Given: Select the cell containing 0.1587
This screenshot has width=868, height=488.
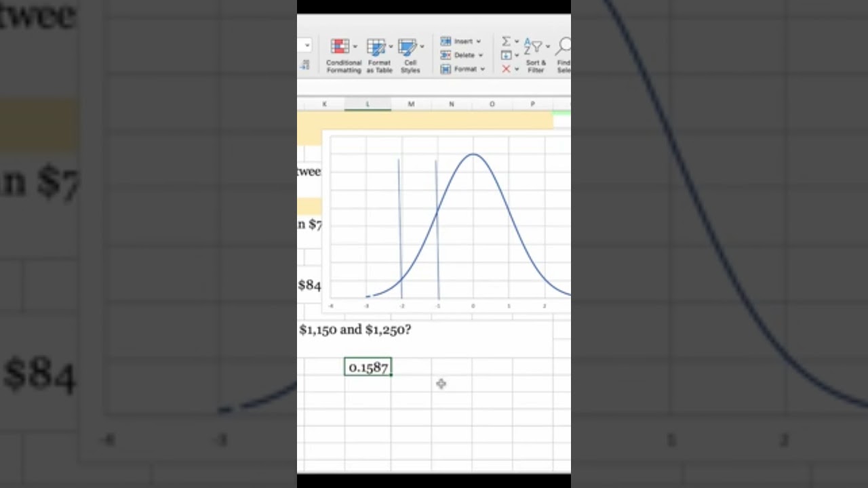Looking at the screenshot, I should tap(368, 367).
